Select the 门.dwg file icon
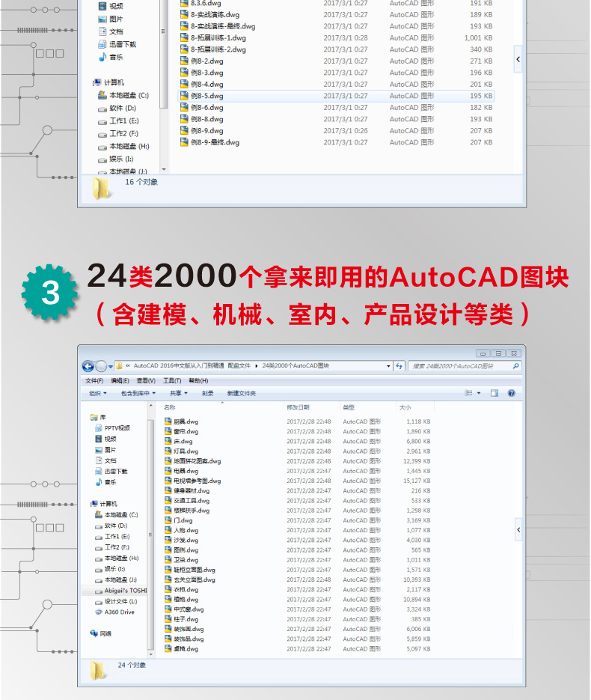Image resolution: width=591 pixels, height=700 pixels. tap(168, 520)
